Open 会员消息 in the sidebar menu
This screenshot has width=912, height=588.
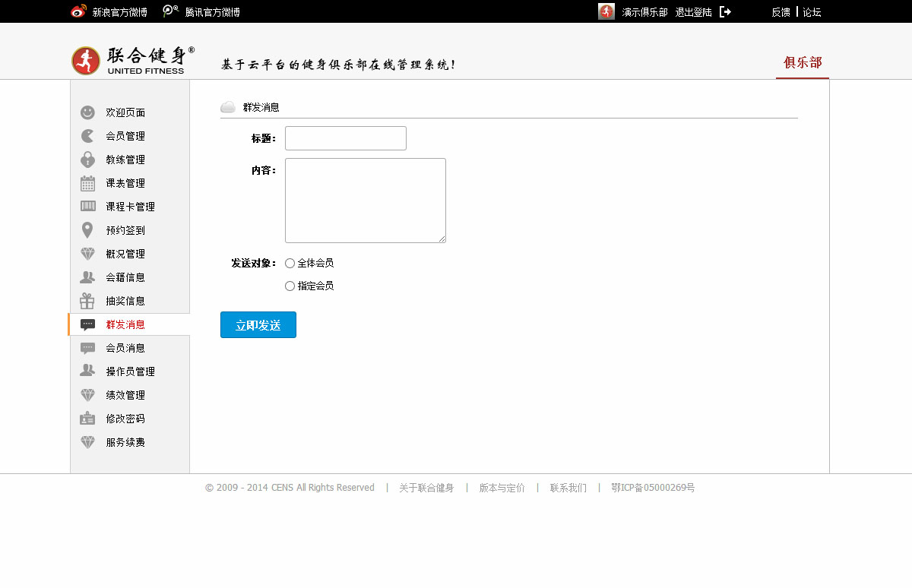click(x=125, y=348)
